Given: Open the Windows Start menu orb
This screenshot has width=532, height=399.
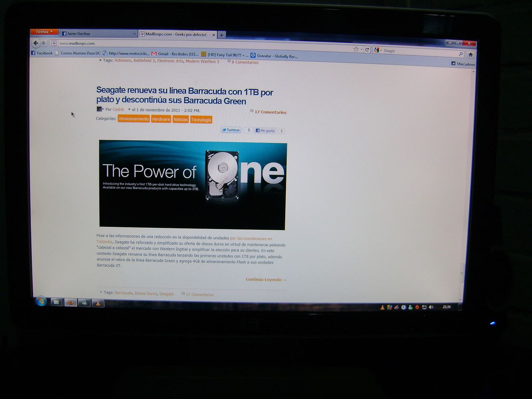Looking at the screenshot, I should [41, 301].
